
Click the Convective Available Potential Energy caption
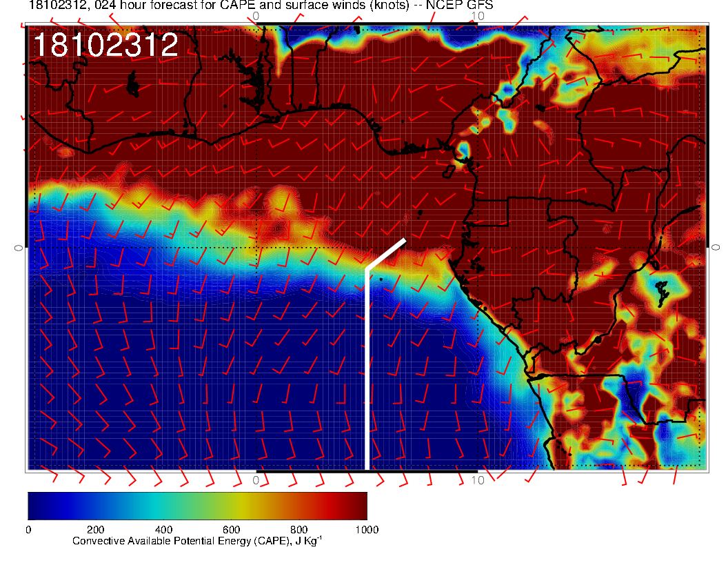tap(196, 542)
